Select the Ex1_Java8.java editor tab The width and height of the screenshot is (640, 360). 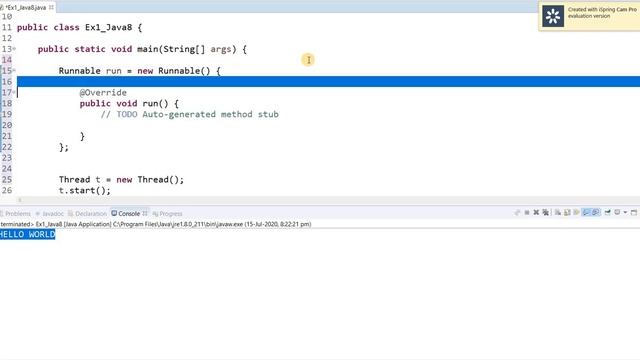pyautogui.click(x=25, y=7)
